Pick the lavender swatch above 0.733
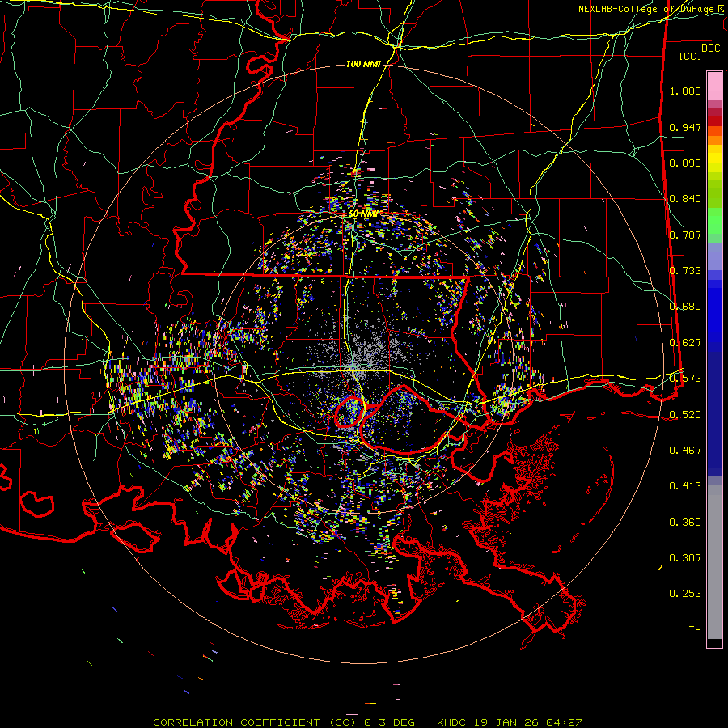The height and width of the screenshot is (728, 728). (714, 256)
